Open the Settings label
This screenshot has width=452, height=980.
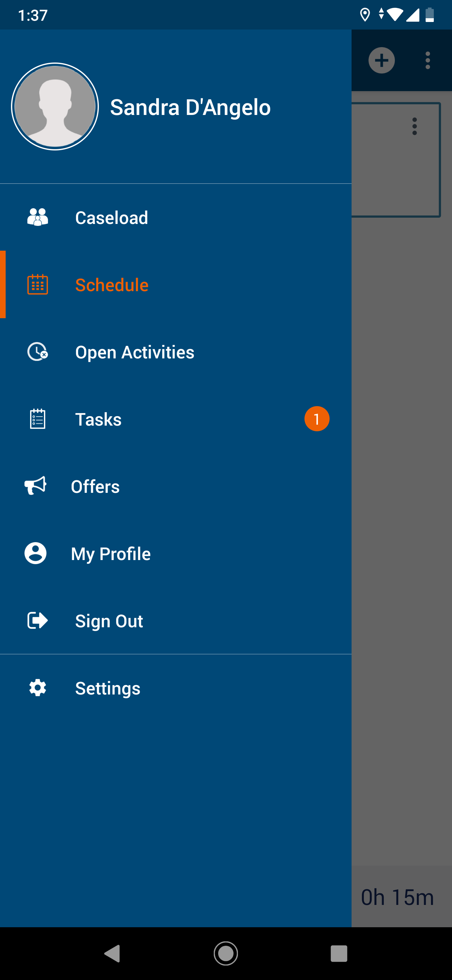108,688
